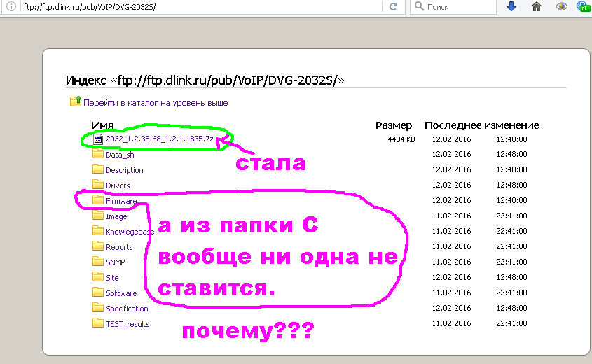Open the TEST_results directory link
The height and width of the screenshot is (364, 592).
[128, 324]
